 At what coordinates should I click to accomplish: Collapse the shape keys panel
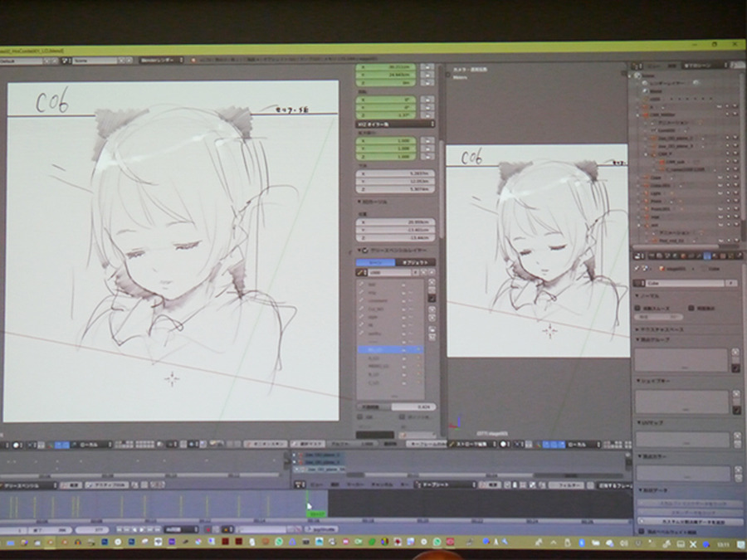pos(638,382)
